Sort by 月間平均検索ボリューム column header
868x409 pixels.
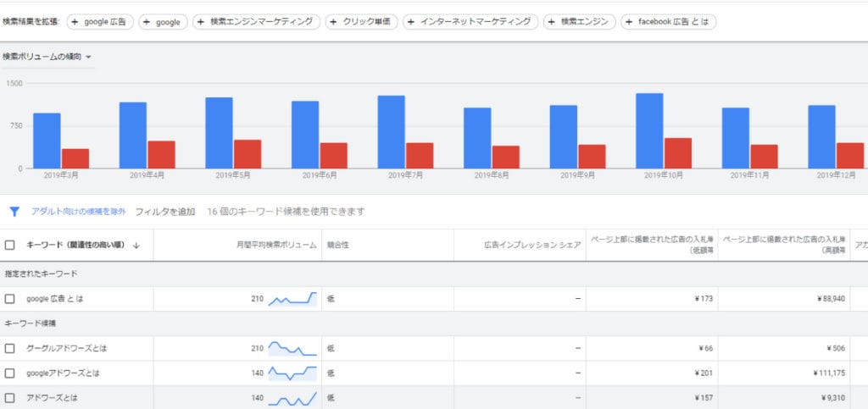[x=275, y=245]
